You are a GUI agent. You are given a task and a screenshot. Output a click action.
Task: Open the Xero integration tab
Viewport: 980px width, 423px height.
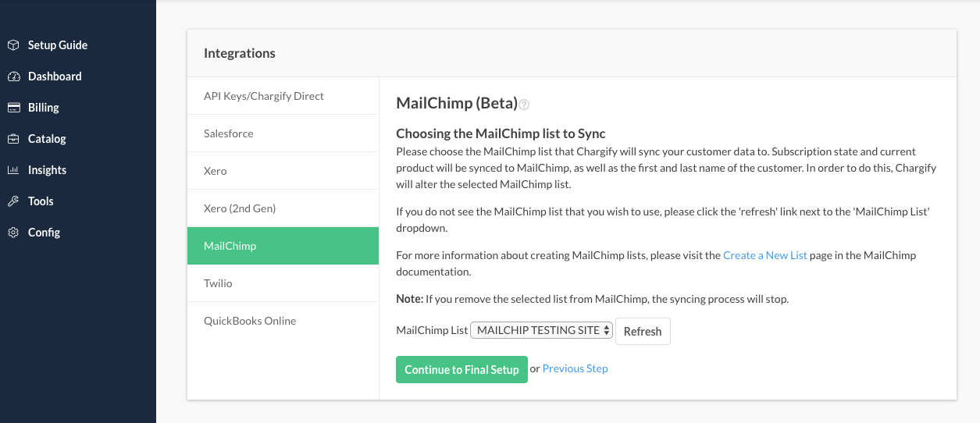tap(216, 171)
